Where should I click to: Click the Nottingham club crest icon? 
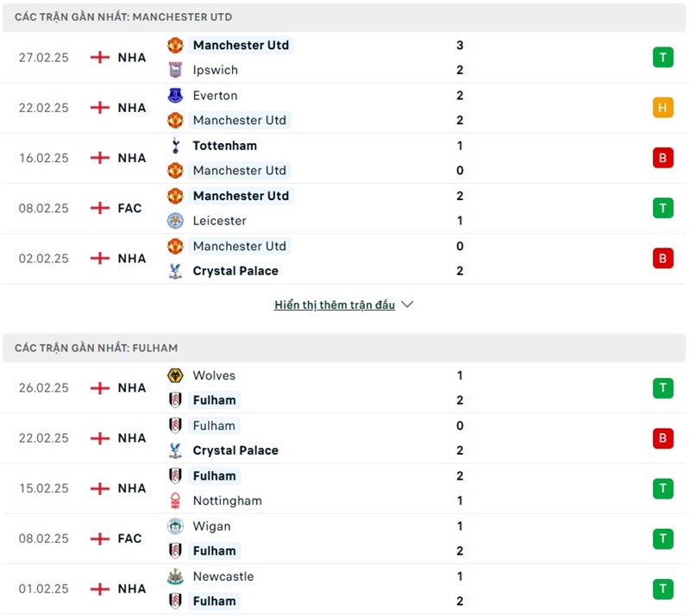tap(175, 500)
